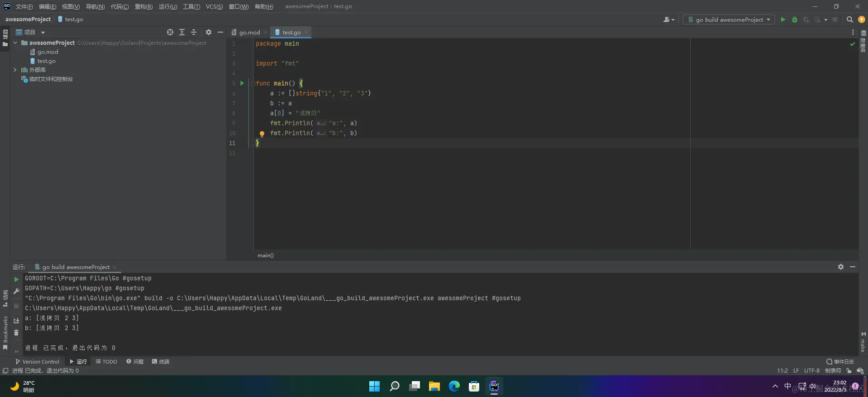This screenshot has height=397, width=868.
Task: Open the VCS(S) menu
Action: pos(214,6)
